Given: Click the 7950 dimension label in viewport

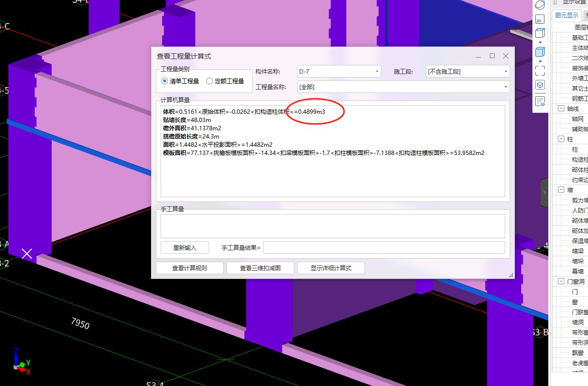Looking at the screenshot, I should coord(80,324).
